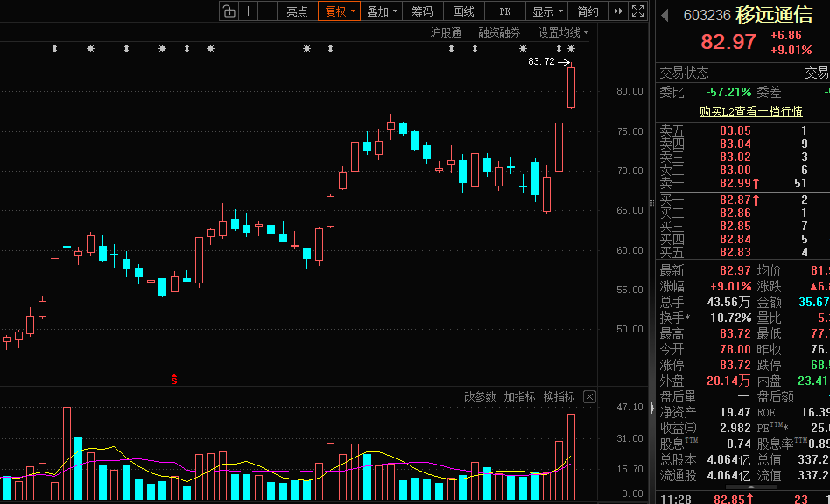
Task: Open the 购买L2查看十档行情 link
Action: (750, 112)
